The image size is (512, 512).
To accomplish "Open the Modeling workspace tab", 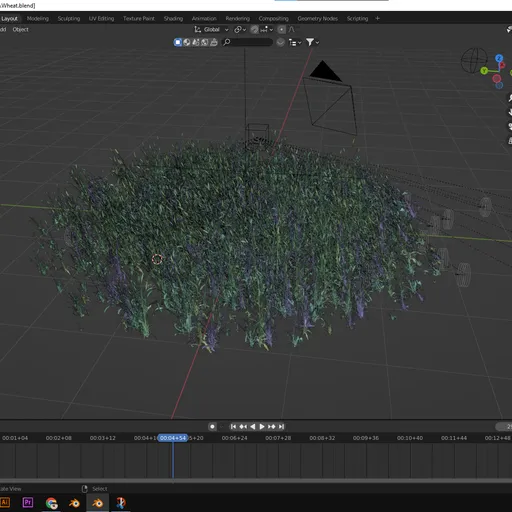I will pos(38,19).
